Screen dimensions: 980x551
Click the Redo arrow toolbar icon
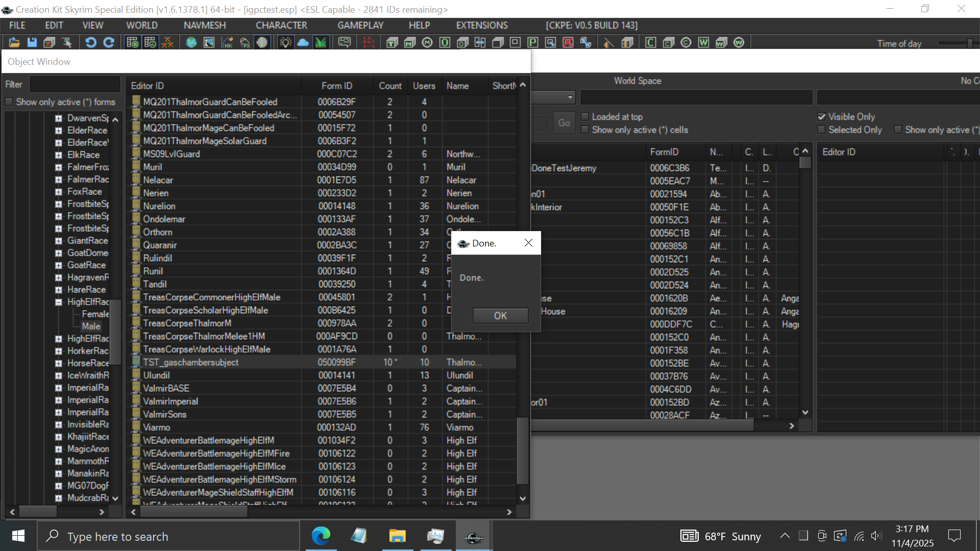tap(109, 43)
